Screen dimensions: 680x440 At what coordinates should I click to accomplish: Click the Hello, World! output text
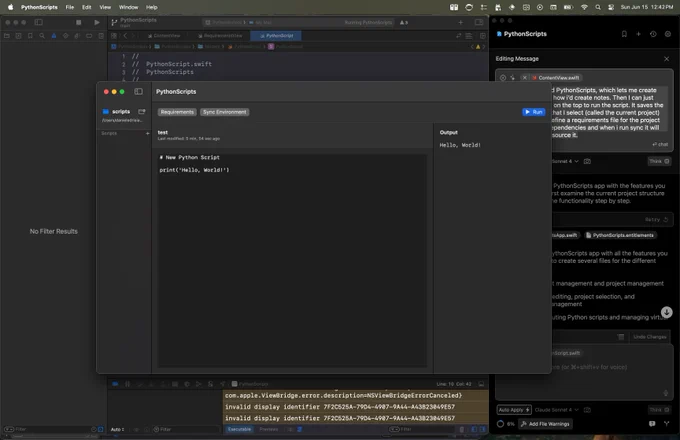coord(460,145)
